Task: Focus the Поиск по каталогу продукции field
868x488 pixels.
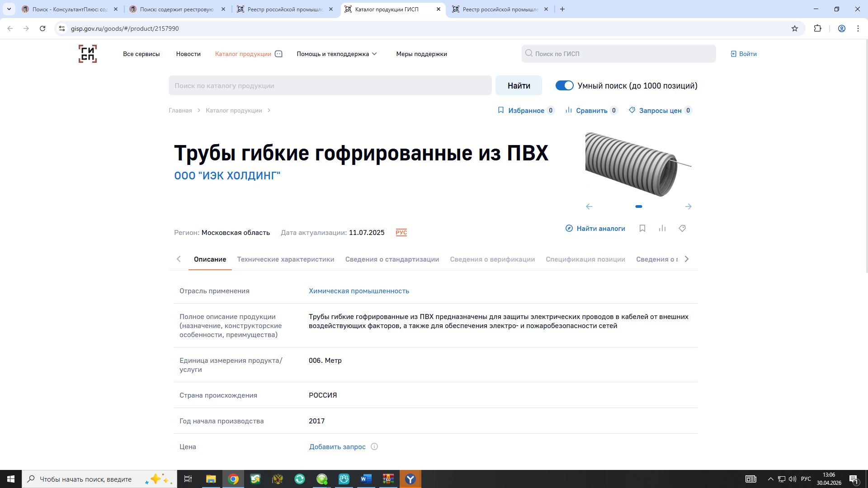Action: (330, 85)
